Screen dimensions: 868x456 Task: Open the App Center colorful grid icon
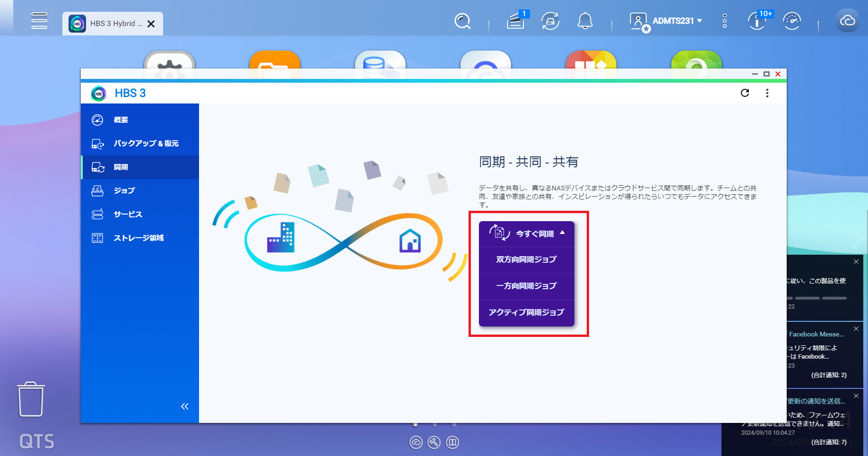click(591, 60)
